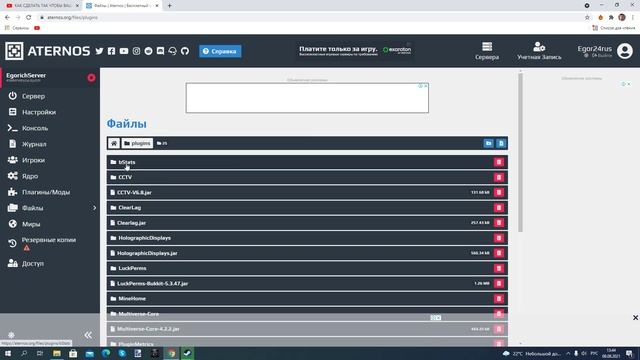The width and height of the screenshot is (640, 360).
Task: Delete the HolographicDisplays folder
Action: 499,238
